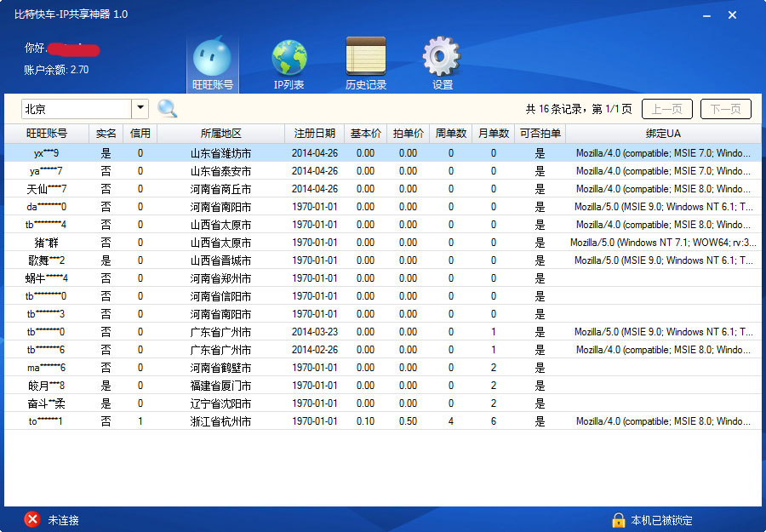The height and width of the screenshot is (532, 766).
Task: Click the 绑定UA column header
Action: click(663, 134)
